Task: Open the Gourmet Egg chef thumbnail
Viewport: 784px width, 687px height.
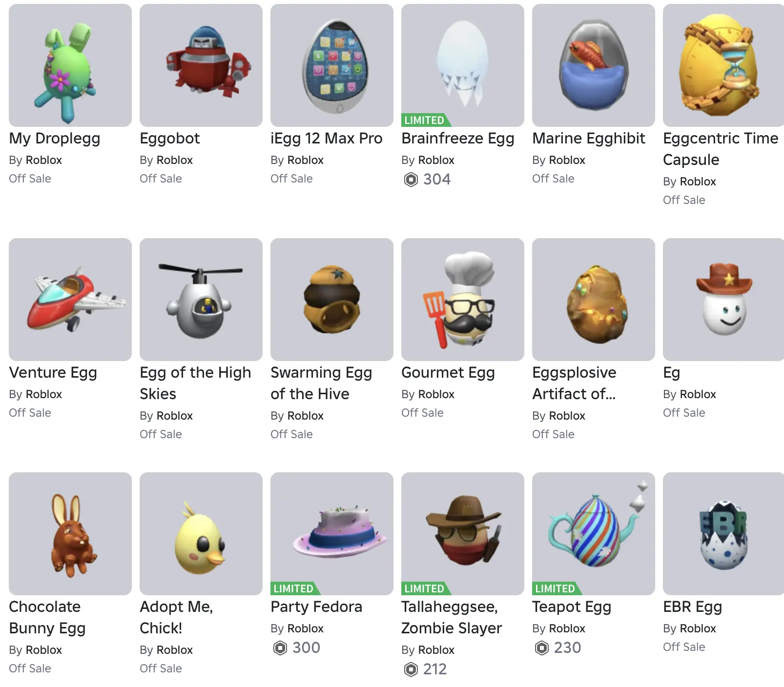Action: [463, 300]
